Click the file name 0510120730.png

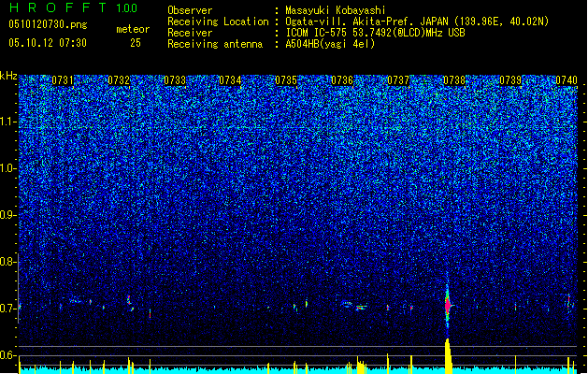click(x=48, y=25)
